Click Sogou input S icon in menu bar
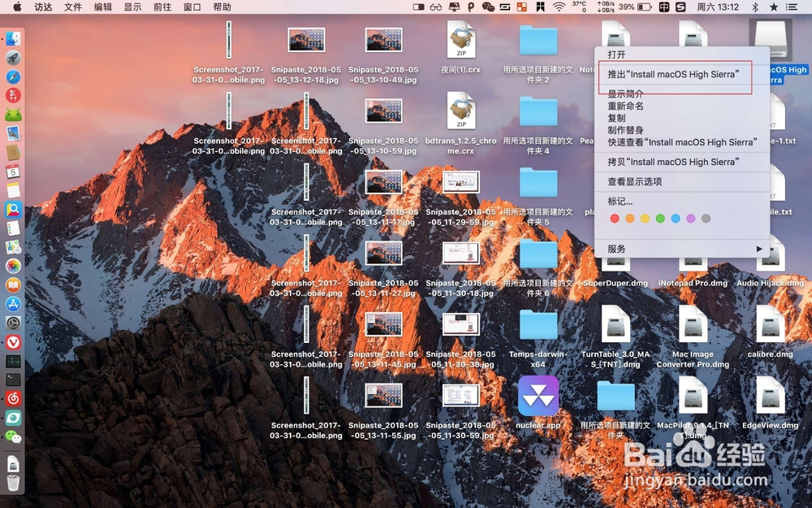Screen dimensions: 812x508 click(680, 7)
